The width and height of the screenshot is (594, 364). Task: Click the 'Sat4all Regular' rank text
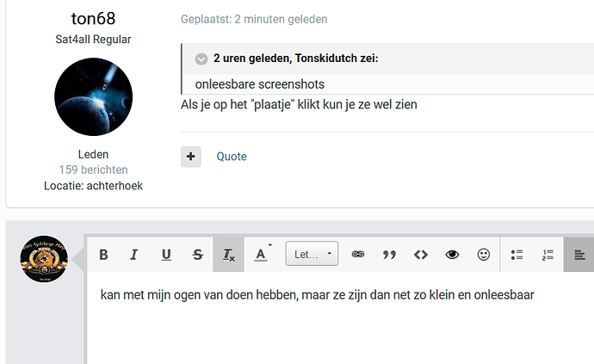(93, 40)
